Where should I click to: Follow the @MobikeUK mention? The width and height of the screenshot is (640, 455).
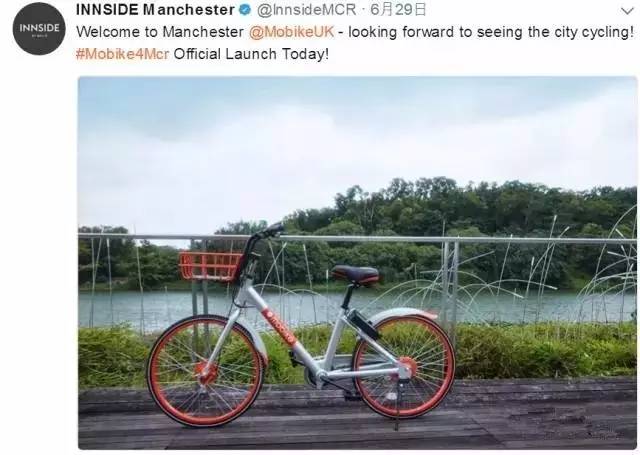point(291,32)
